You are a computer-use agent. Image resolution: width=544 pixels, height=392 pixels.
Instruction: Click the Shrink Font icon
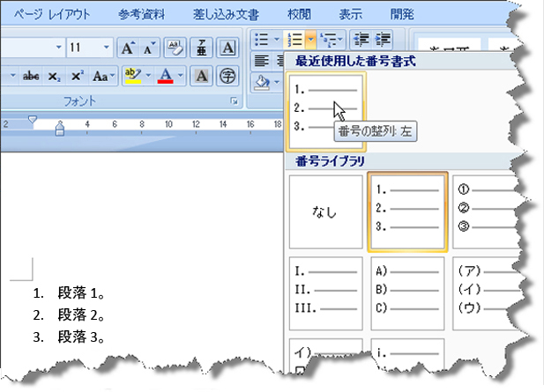(x=149, y=48)
